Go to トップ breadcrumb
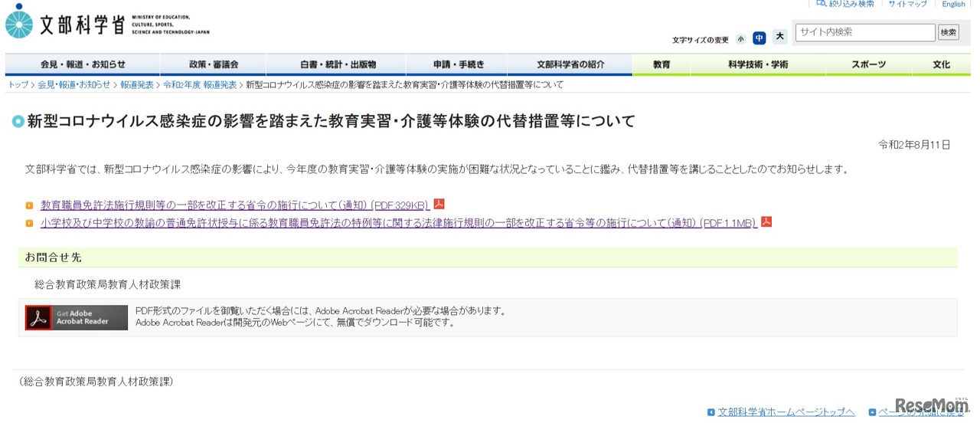Screen dimensions: 980x423 click(x=18, y=85)
